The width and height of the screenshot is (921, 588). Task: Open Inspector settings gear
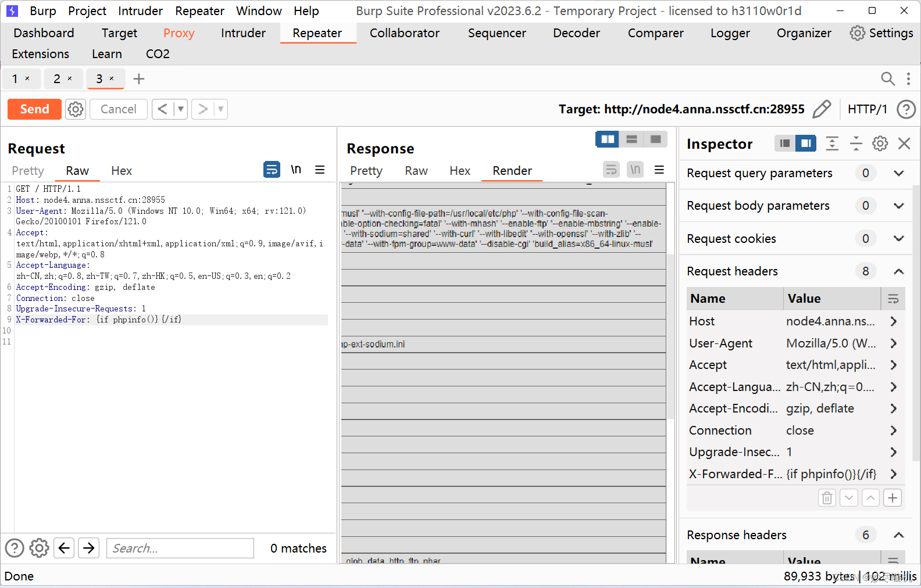pos(880,144)
